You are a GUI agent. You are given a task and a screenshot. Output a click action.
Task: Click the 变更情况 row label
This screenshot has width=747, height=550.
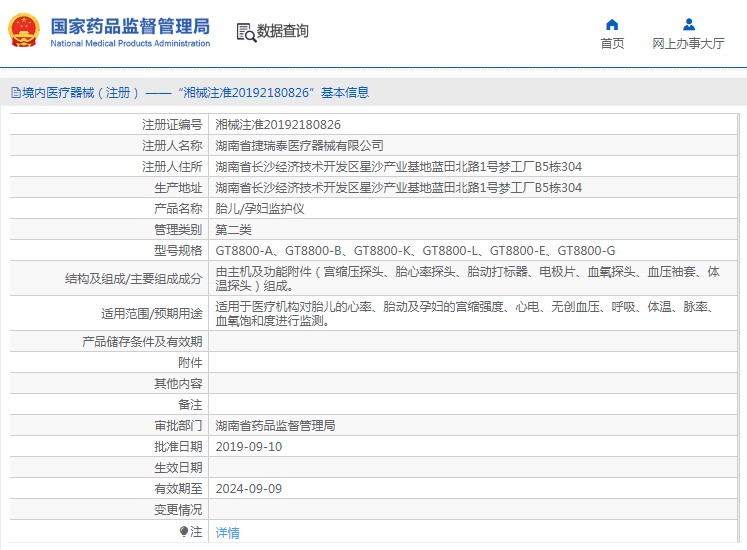tap(178, 509)
